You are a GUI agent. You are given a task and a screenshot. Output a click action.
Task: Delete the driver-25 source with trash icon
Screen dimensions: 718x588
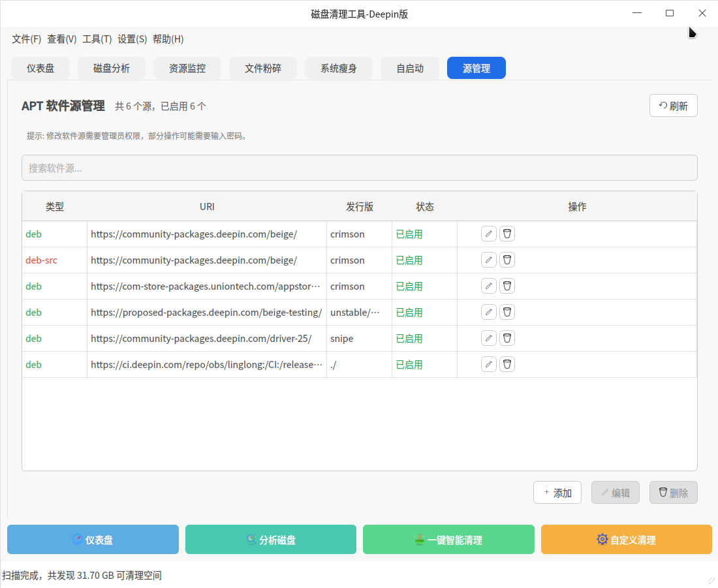(x=507, y=338)
